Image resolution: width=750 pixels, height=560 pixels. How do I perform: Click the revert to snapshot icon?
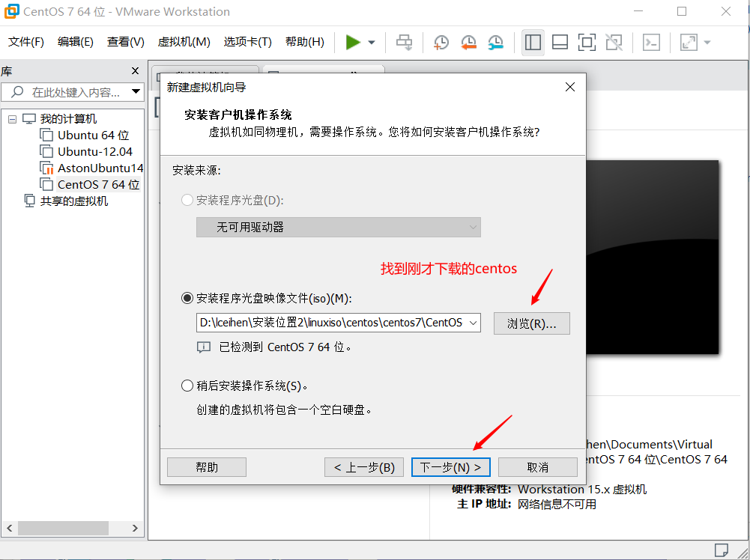469,42
